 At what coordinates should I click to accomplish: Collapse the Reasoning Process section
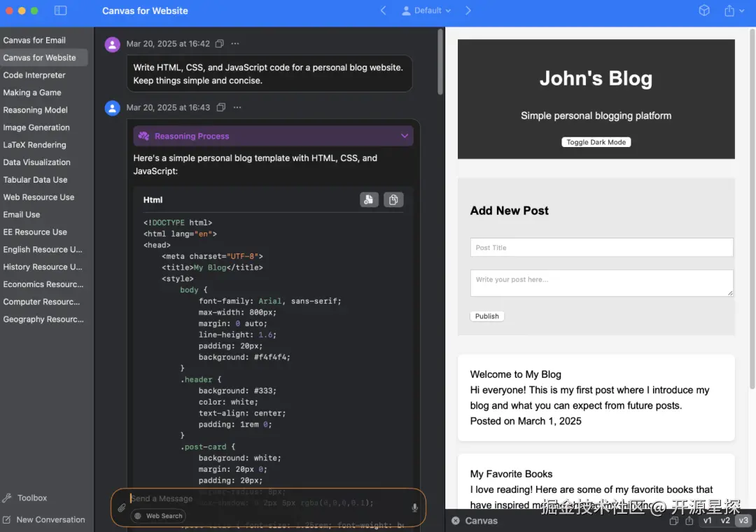(405, 136)
